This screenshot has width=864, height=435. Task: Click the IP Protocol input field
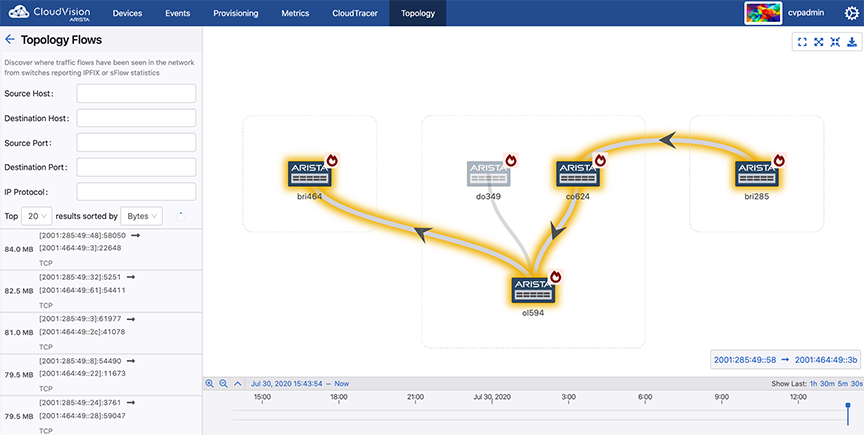(x=136, y=192)
